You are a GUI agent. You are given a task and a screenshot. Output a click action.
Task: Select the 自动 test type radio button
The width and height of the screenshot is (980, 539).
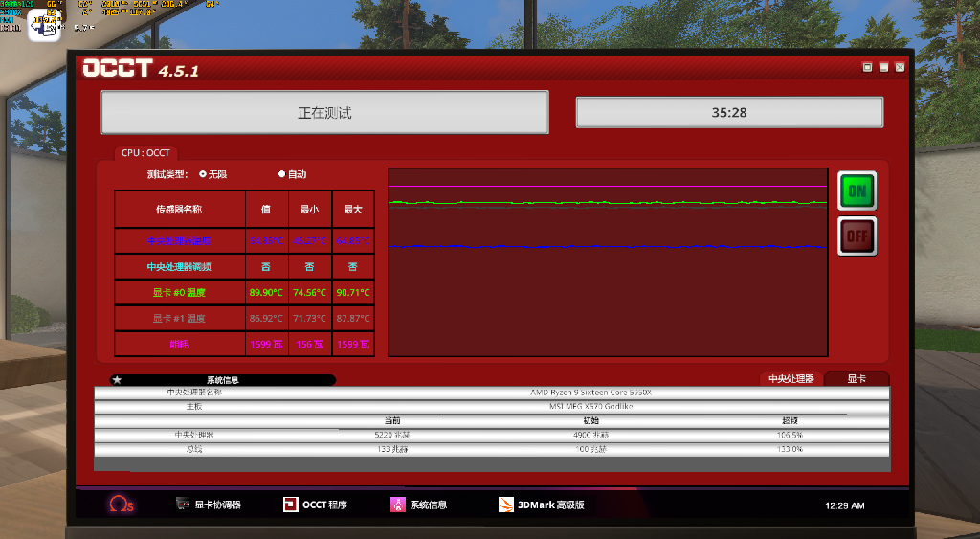click(x=282, y=174)
